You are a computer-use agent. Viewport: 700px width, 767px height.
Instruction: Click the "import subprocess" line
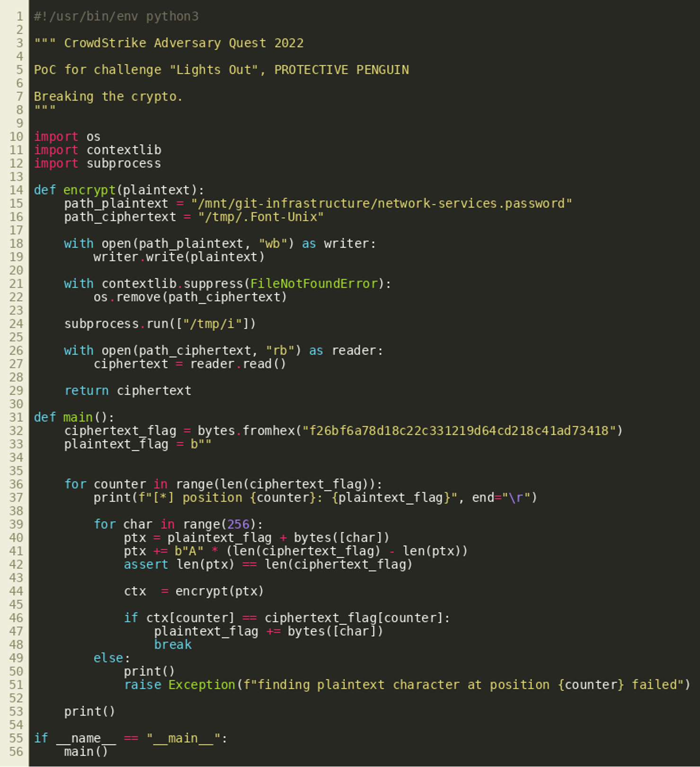click(97, 163)
